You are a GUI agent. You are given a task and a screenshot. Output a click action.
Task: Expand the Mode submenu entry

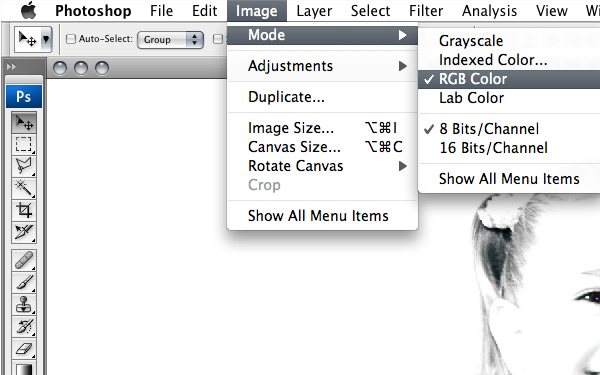coord(322,35)
